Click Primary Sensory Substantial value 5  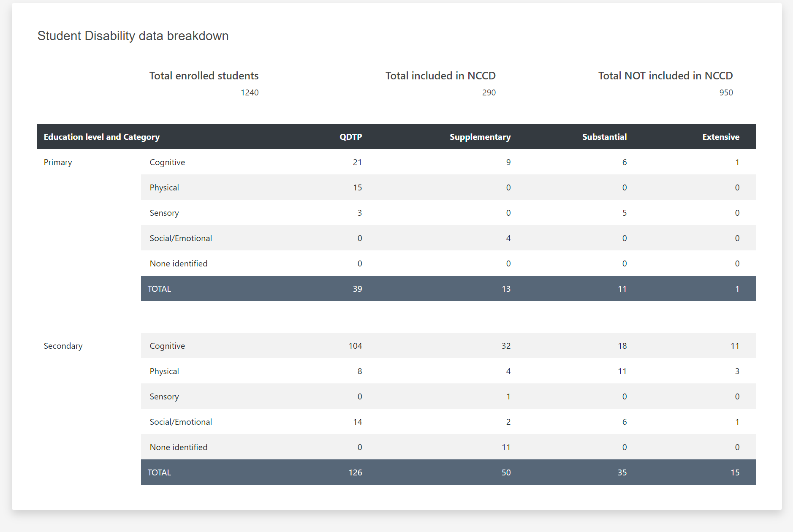tap(625, 213)
